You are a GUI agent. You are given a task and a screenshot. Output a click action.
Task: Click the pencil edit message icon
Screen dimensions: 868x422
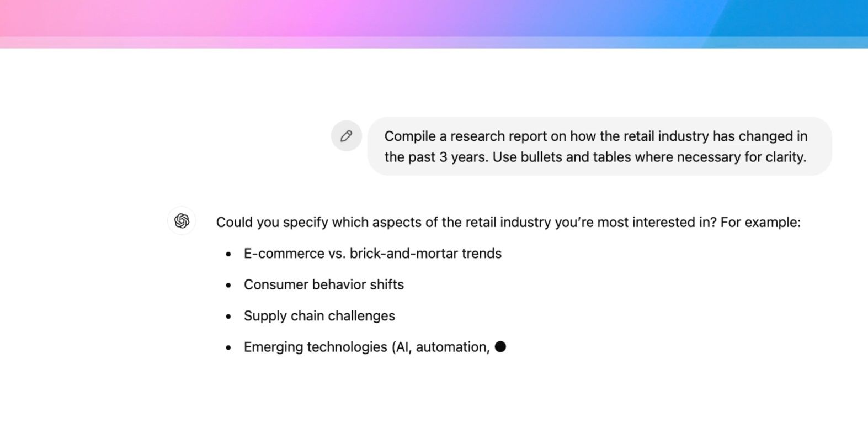pos(347,136)
